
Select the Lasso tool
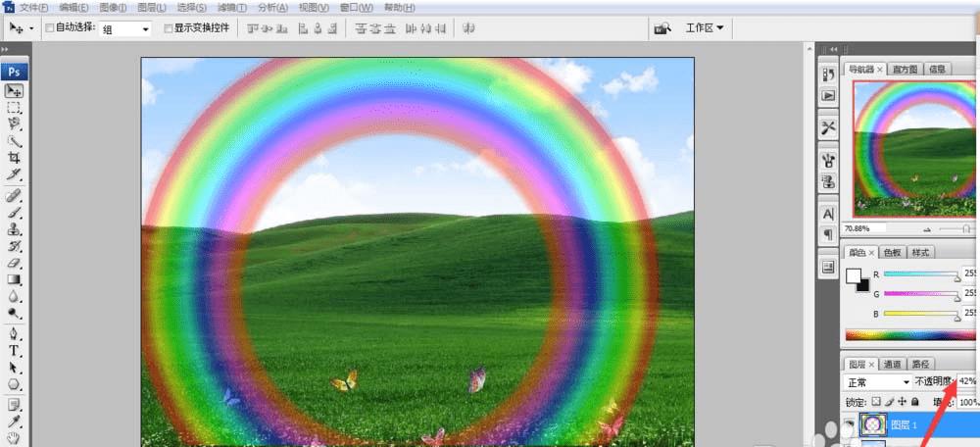(x=15, y=124)
